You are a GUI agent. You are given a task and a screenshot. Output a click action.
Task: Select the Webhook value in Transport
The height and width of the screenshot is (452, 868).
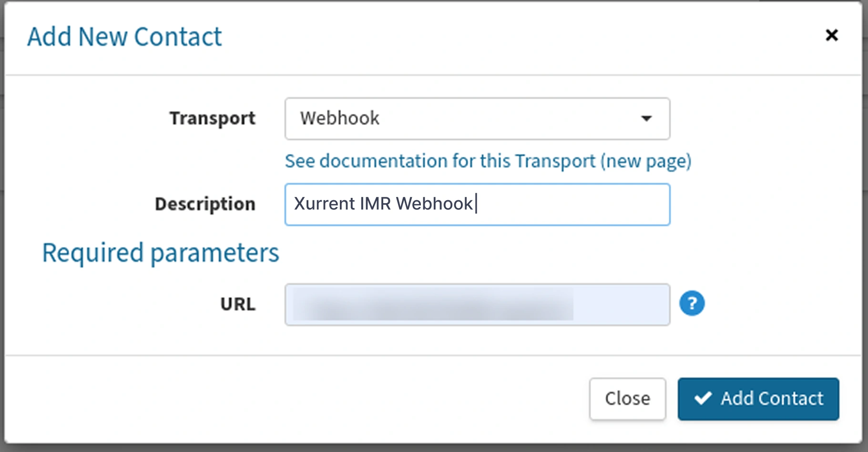point(339,118)
